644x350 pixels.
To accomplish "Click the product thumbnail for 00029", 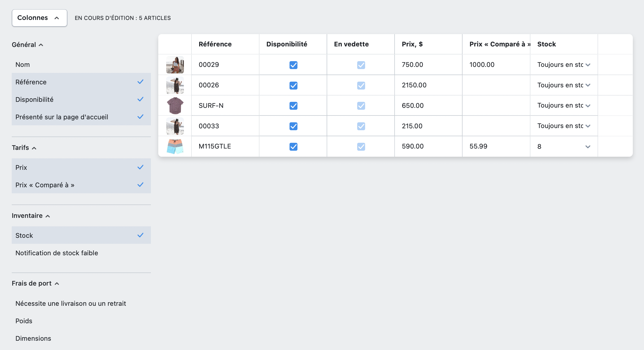I will [175, 65].
